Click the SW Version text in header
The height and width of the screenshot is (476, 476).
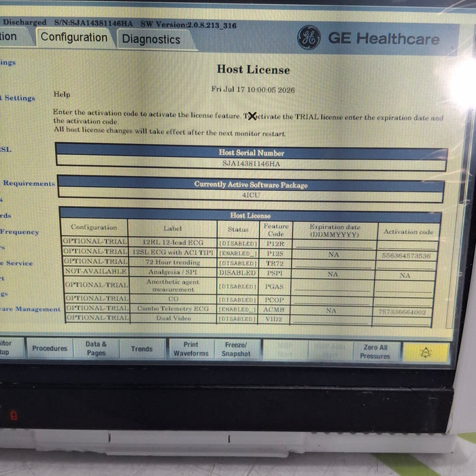[x=188, y=25]
